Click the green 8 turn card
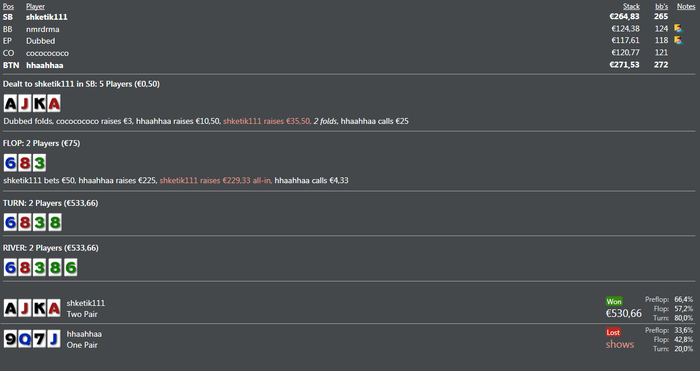700x371 pixels. 55,222
